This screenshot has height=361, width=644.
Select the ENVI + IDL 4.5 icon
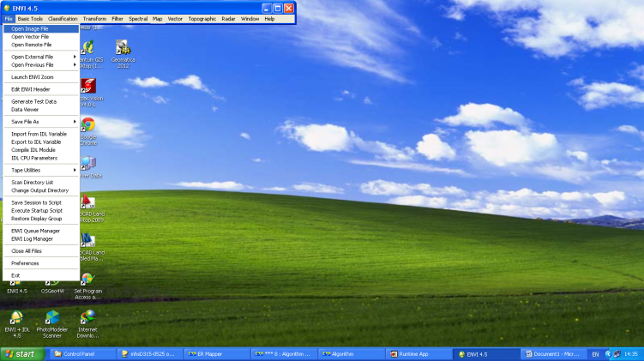point(17,324)
